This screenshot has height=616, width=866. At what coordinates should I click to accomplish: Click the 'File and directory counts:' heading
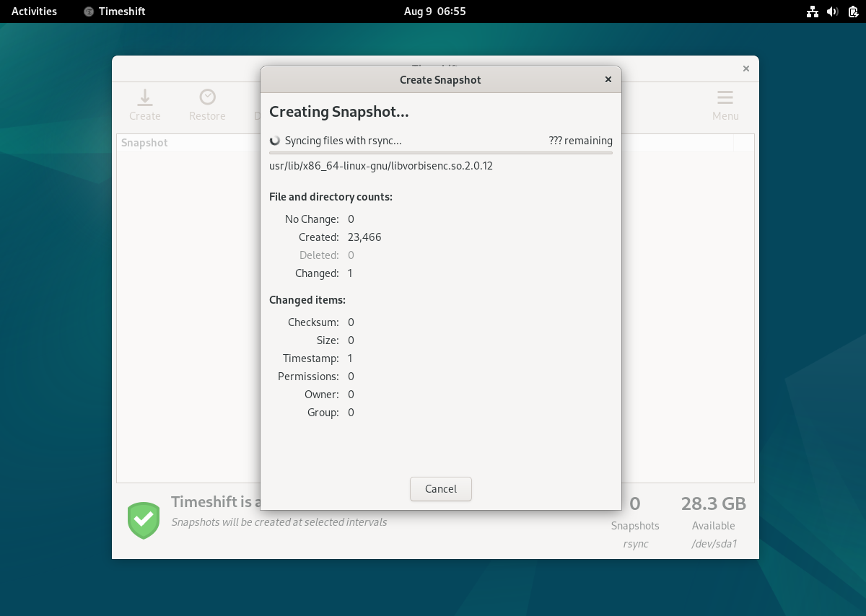pyautogui.click(x=331, y=197)
